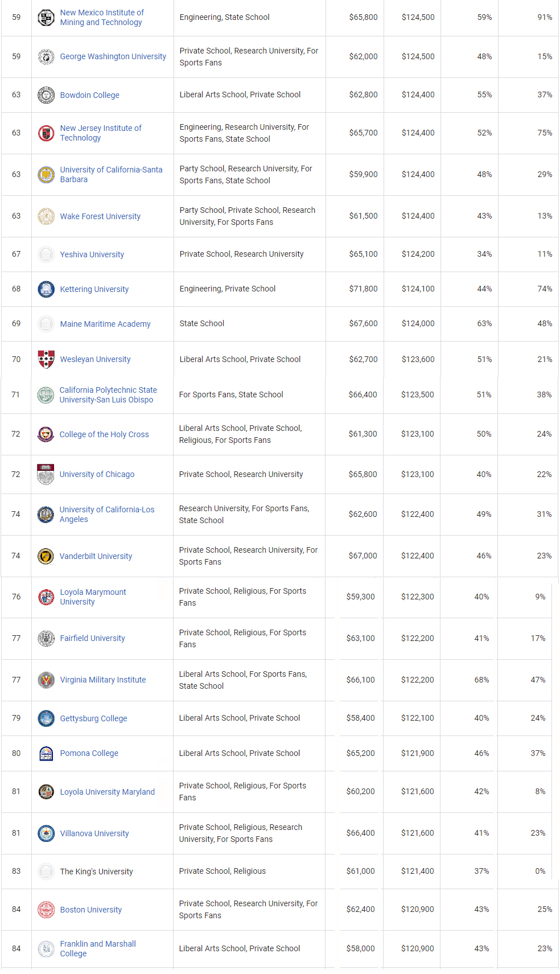This screenshot has width=560, height=974.
Task: Click the Boston University seal icon
Action: click(46, 910)
